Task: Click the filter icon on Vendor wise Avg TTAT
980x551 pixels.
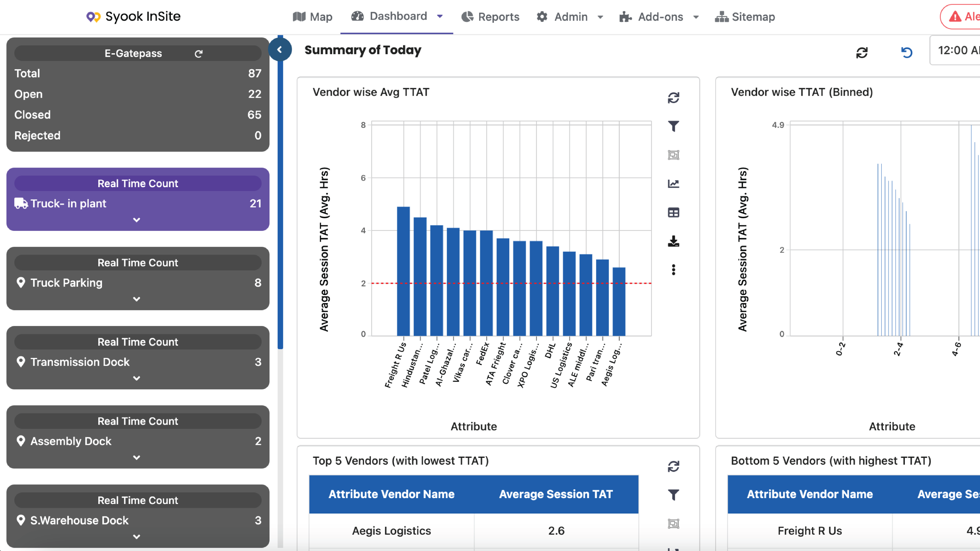Action: pyautogui.click(x=674, y=126)
